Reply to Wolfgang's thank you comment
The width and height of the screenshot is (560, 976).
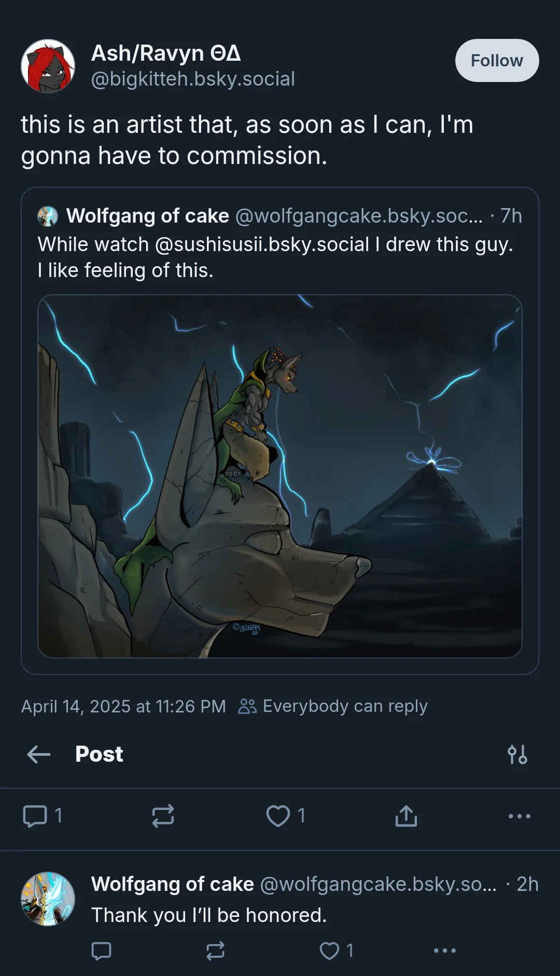coord(101,951)
